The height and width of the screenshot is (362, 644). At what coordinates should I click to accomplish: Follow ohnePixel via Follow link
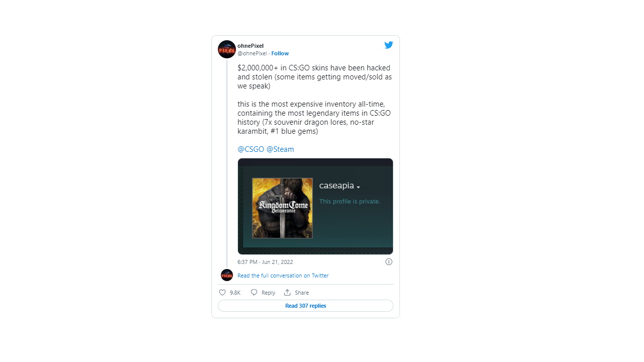tap(280, 53)
